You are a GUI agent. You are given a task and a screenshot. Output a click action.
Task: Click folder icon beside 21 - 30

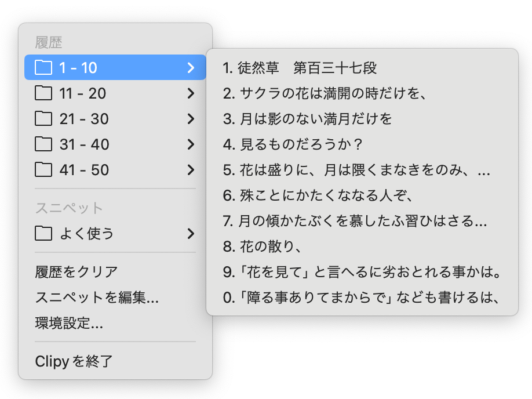(x=43, y=119)
